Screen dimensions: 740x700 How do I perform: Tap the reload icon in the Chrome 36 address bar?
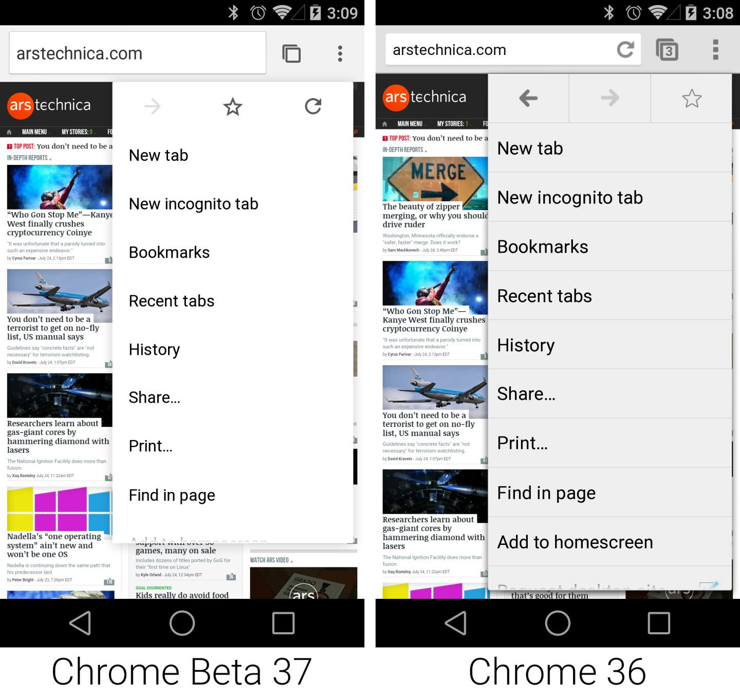[x=626, y=49]
